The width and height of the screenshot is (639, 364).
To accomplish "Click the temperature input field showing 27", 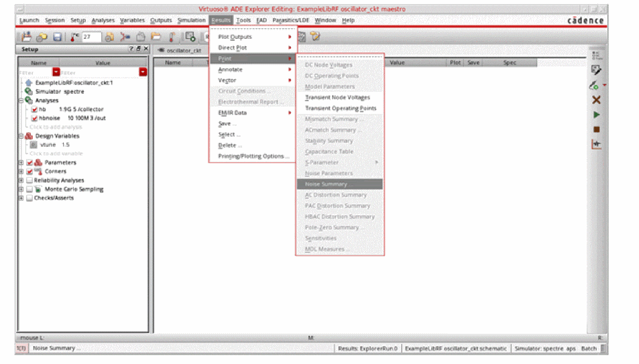I will tap(91, 37).
